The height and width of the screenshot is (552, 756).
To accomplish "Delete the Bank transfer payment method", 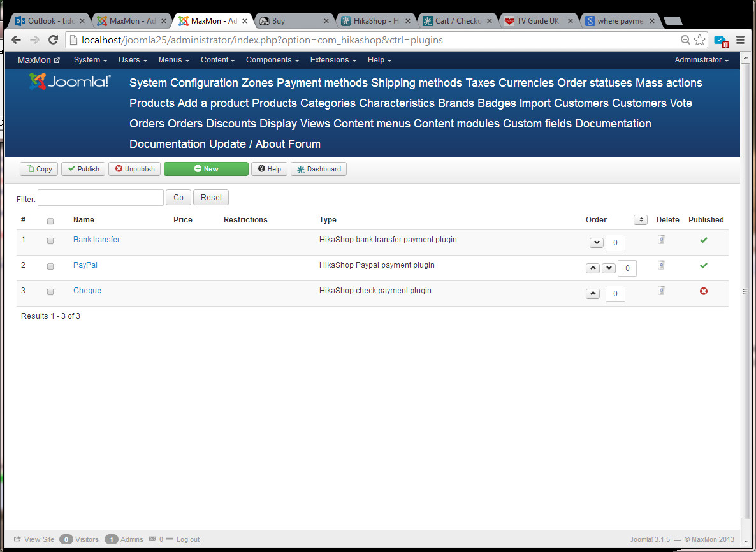I will (662, 239).
